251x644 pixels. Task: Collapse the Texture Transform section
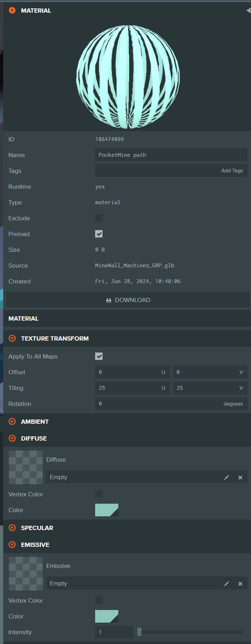[x=12, y=338]
